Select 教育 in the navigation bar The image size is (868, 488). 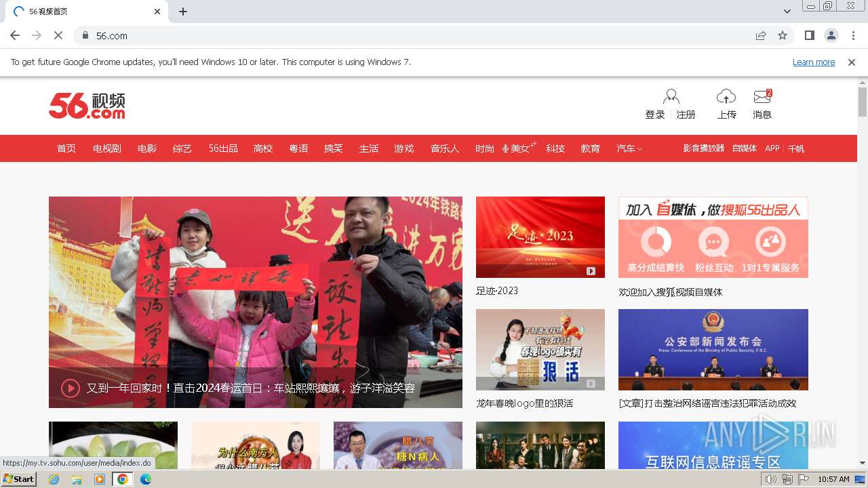point(591,148)
